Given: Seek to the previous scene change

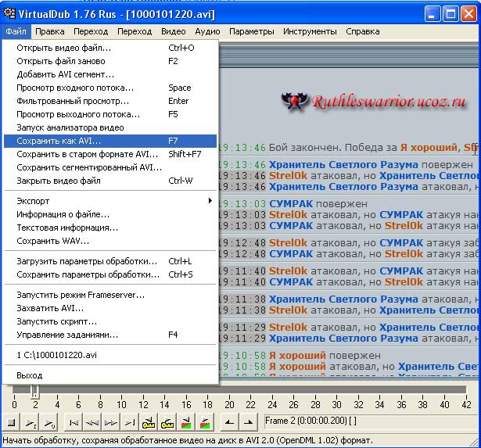Looking at the screenshot, I should 186,423.
